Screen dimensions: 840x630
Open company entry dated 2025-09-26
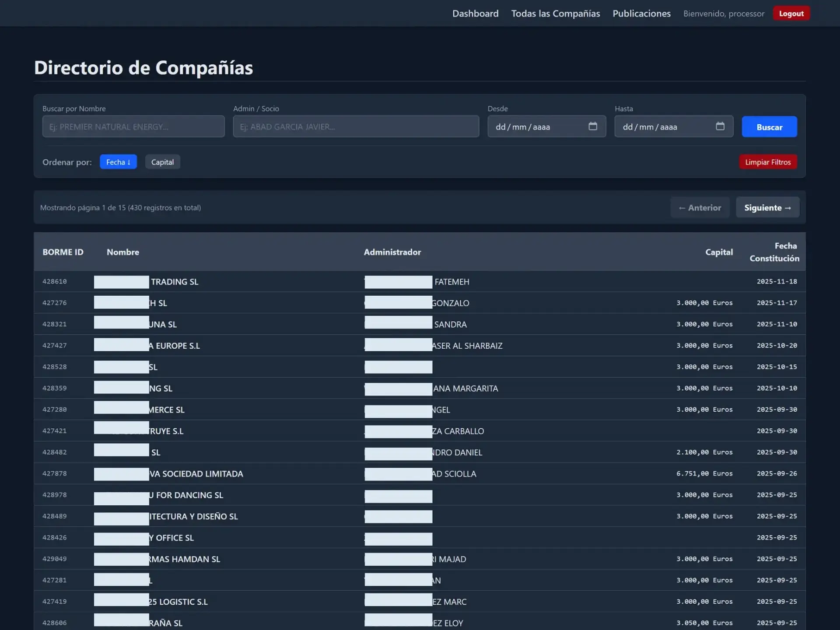(x=306, y=473)
